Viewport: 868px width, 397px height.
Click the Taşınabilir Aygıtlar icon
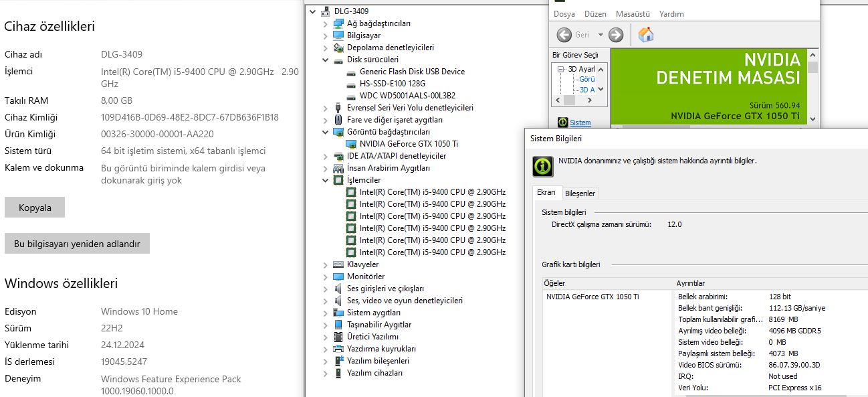(338, 325)
